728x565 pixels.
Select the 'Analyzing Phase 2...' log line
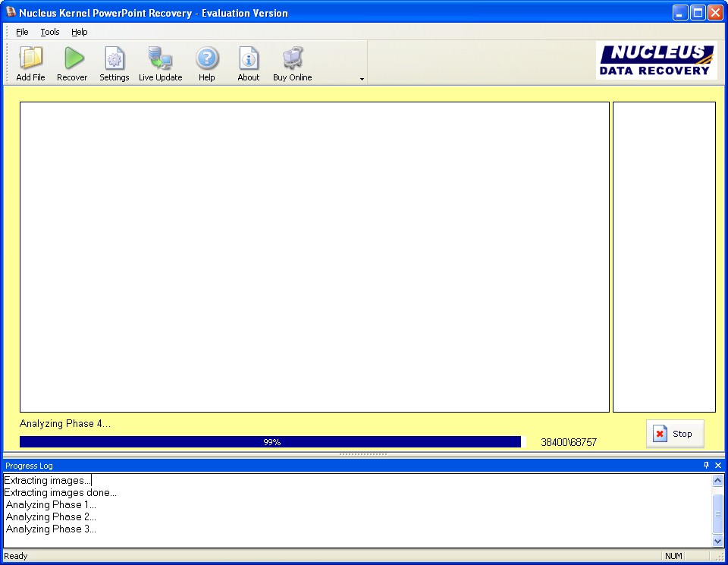point(51,516)
